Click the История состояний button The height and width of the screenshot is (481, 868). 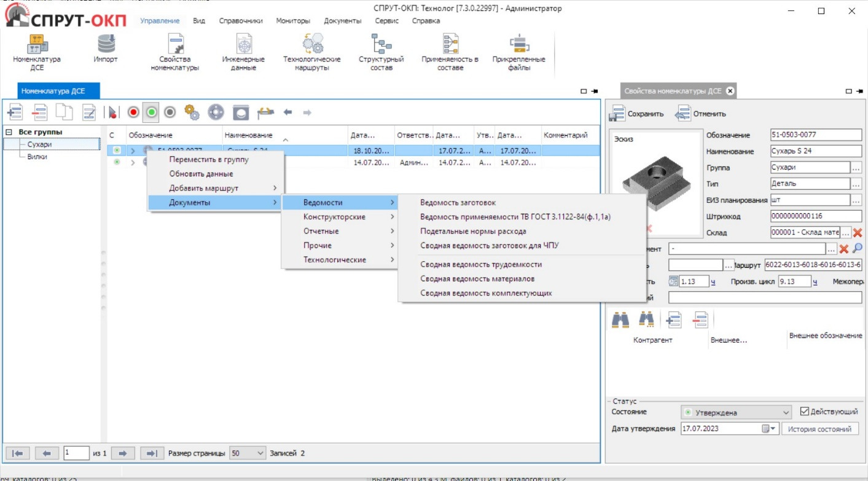pyautogui.click(x=819, y=429)
